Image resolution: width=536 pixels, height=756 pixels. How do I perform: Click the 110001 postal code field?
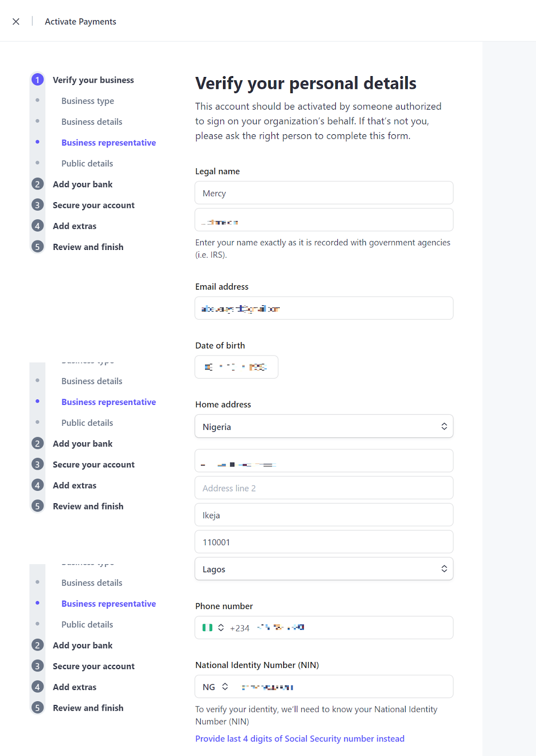(x=324, y=542)
